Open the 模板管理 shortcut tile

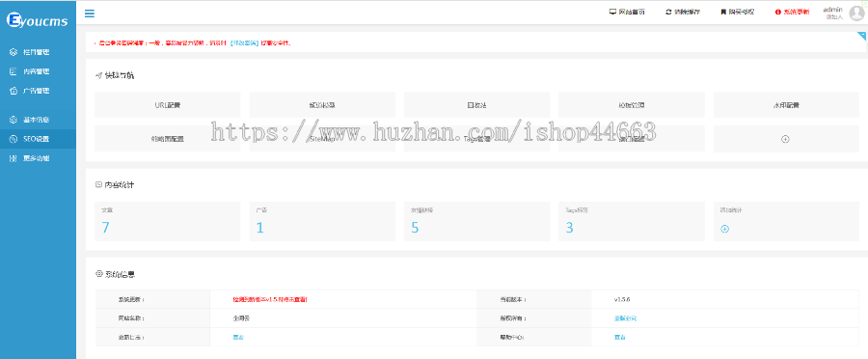click(x=632, y=104)
